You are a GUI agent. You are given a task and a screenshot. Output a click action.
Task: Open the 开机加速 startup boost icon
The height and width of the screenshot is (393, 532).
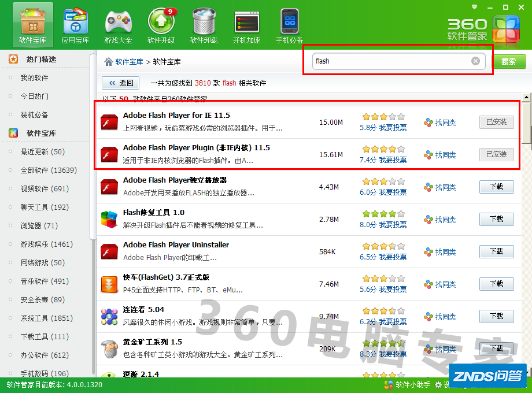pos(247,27)
